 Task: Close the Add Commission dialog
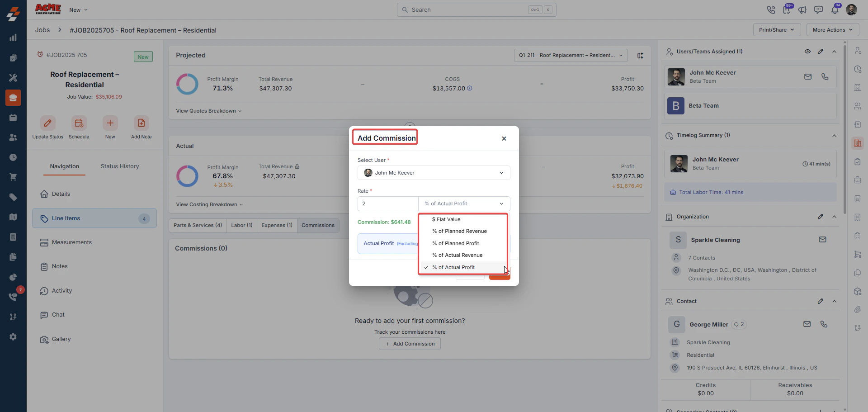(x=504, y=138)
